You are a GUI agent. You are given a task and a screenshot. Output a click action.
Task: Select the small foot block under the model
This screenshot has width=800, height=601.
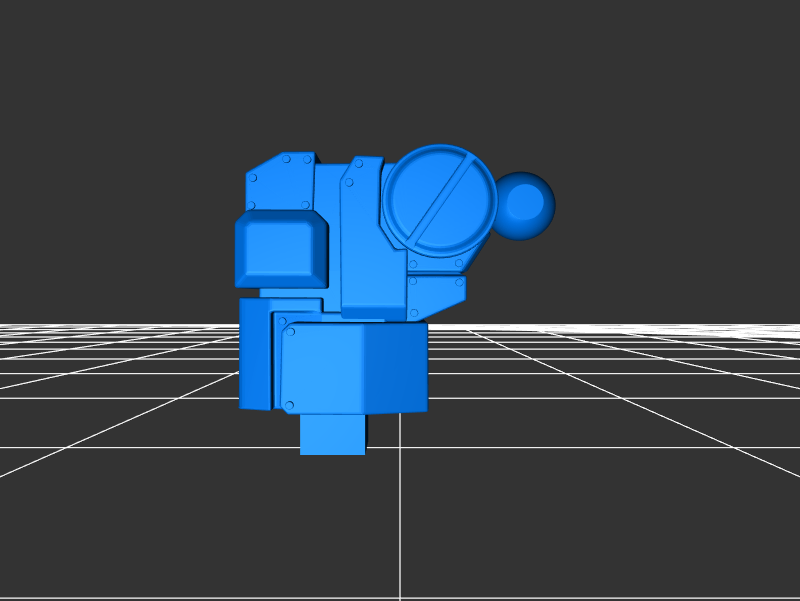332,434
